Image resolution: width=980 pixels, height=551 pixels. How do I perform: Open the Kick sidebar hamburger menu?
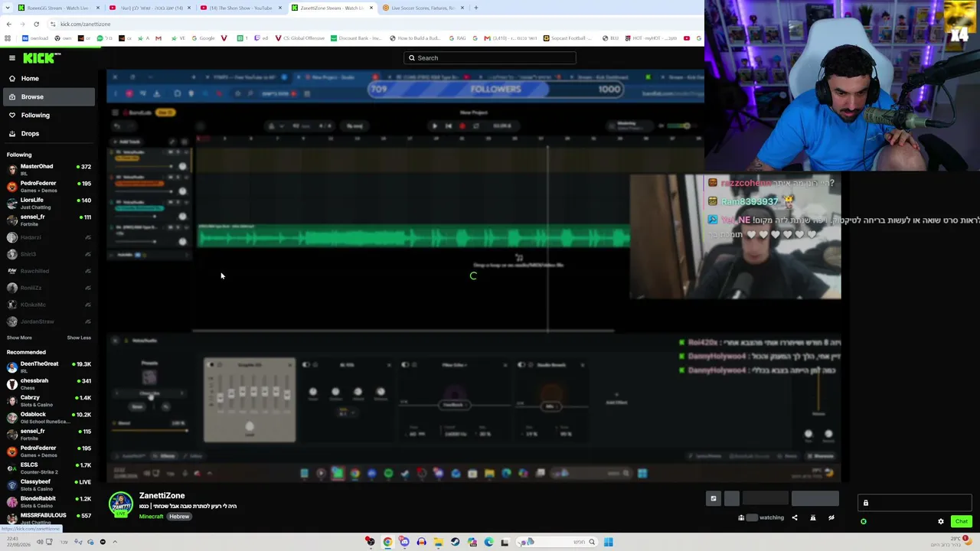point(12,58)
